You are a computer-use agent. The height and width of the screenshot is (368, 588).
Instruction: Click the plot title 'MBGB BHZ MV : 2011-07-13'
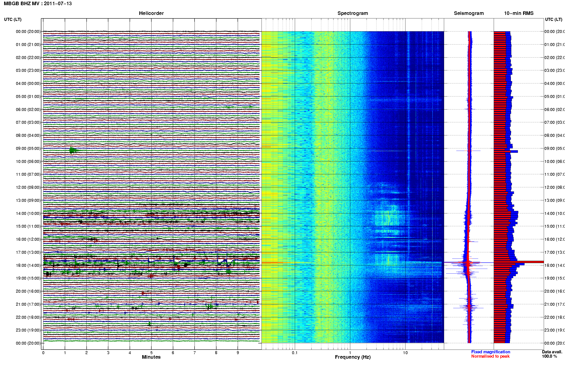pos(38,4)
